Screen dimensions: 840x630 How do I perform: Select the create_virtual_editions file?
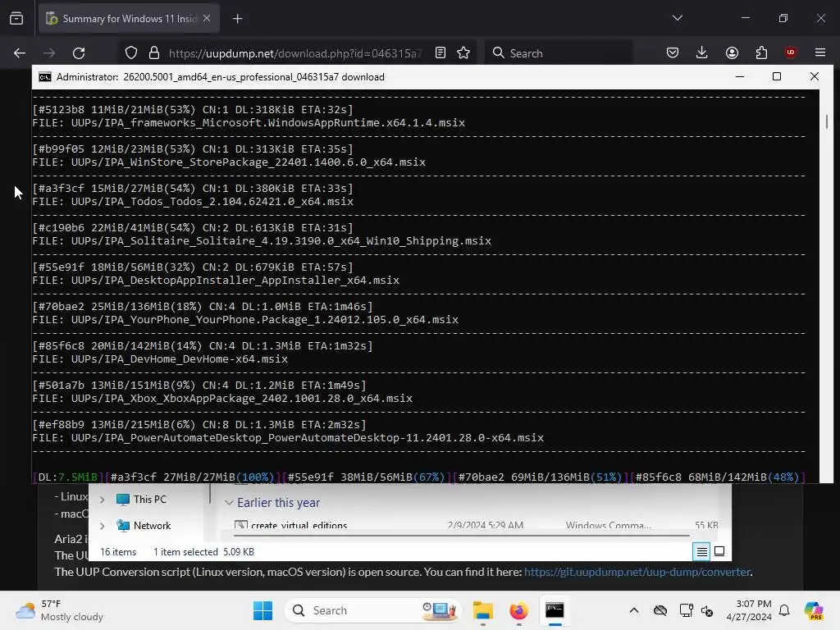[x=299, y=525]
